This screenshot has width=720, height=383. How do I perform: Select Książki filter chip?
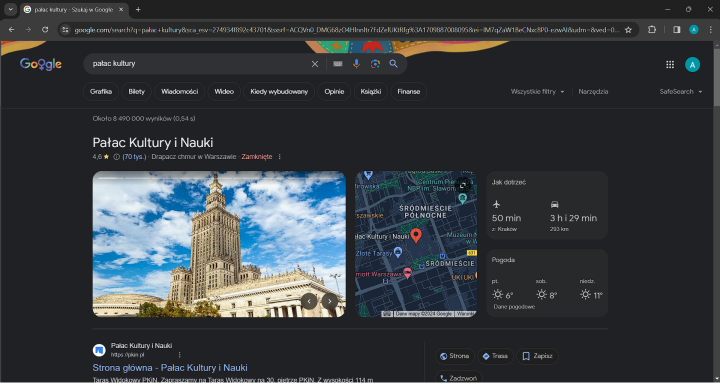coord(371,91)
